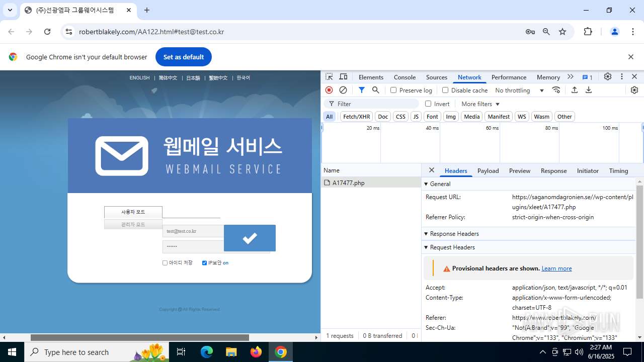The image size is (644, 362).
Task: Open the Payload tab
Action: (488, 171)
